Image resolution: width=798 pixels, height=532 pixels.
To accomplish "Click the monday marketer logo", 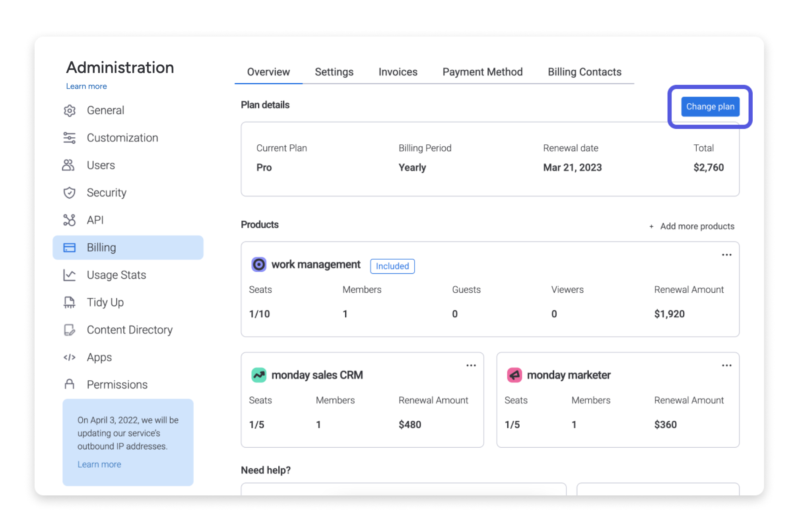I will 515,375.
